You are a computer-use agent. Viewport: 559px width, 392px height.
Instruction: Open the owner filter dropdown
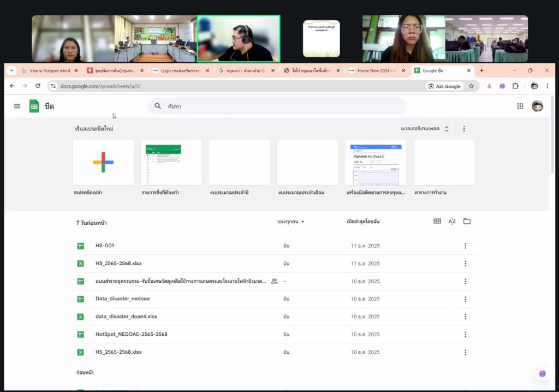click(x=290, y=222)
